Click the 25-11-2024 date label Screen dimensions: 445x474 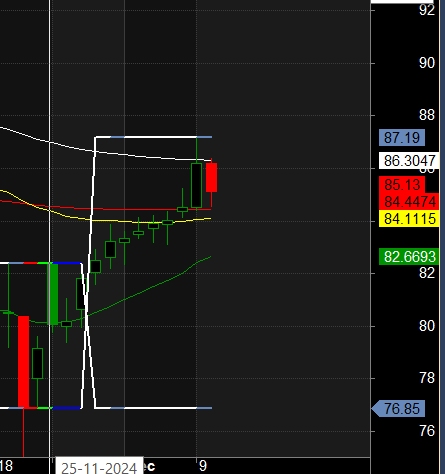pyautogui.click(x=99, y=466)
